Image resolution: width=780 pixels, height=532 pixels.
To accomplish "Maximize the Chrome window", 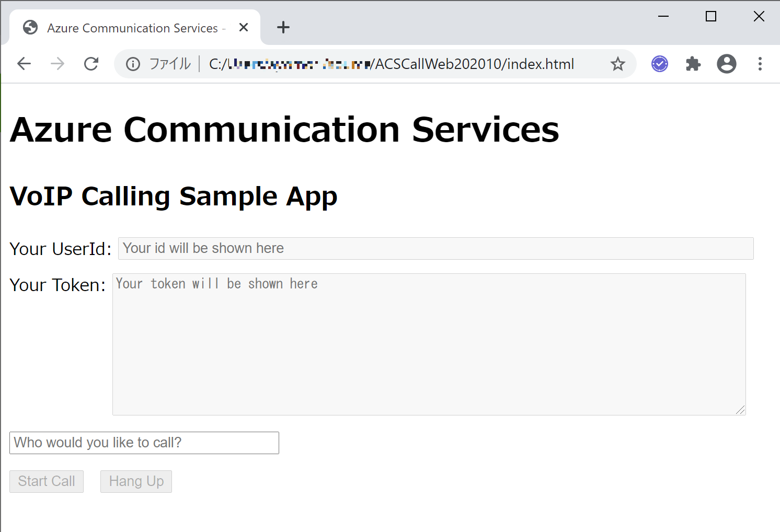I will point(711,16).
